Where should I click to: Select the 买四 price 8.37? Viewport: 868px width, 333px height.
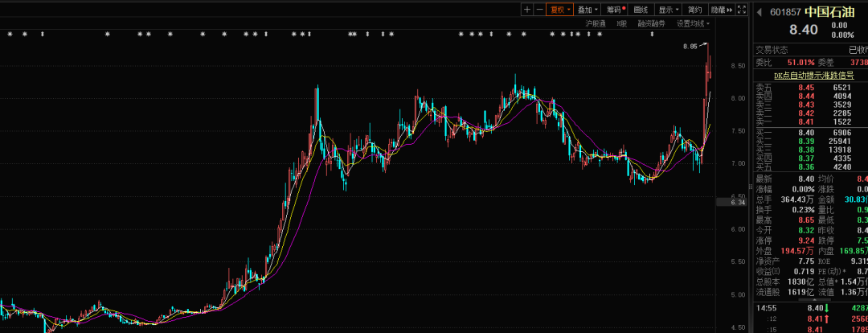click(x=806, y=158)
